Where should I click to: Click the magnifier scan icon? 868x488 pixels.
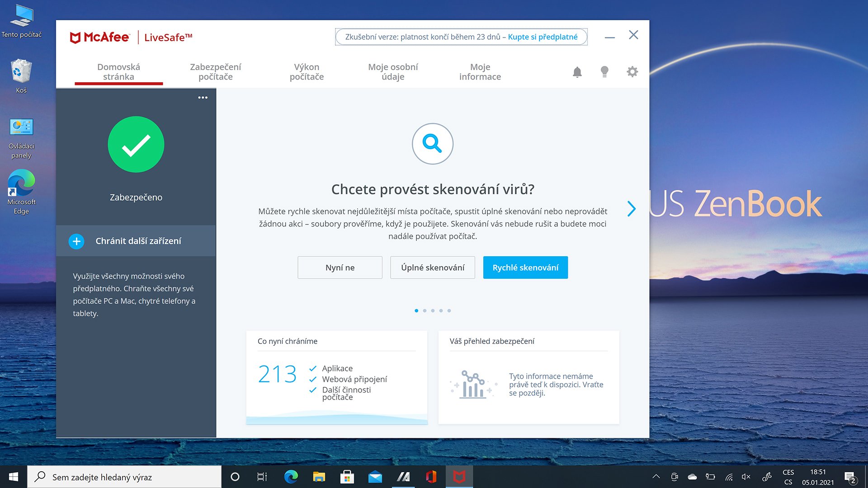[433, 144]
